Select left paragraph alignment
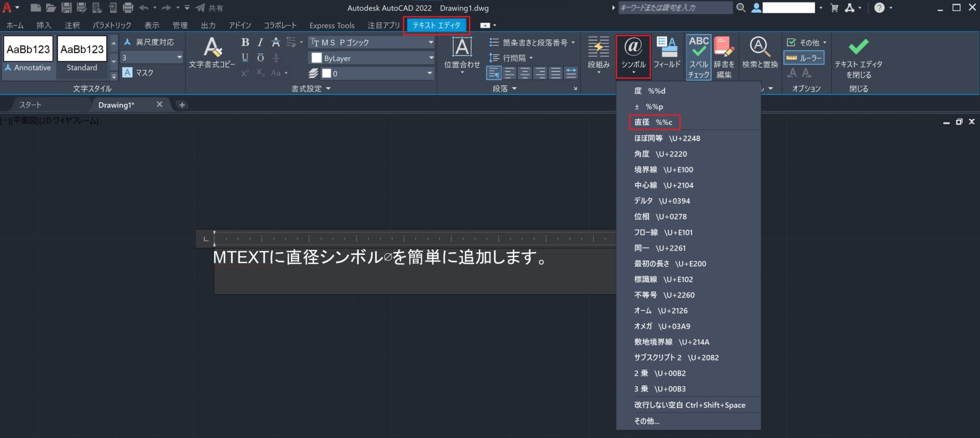This screenshot has height=438, width=980. pyautogui.click(x=509, y=73)
